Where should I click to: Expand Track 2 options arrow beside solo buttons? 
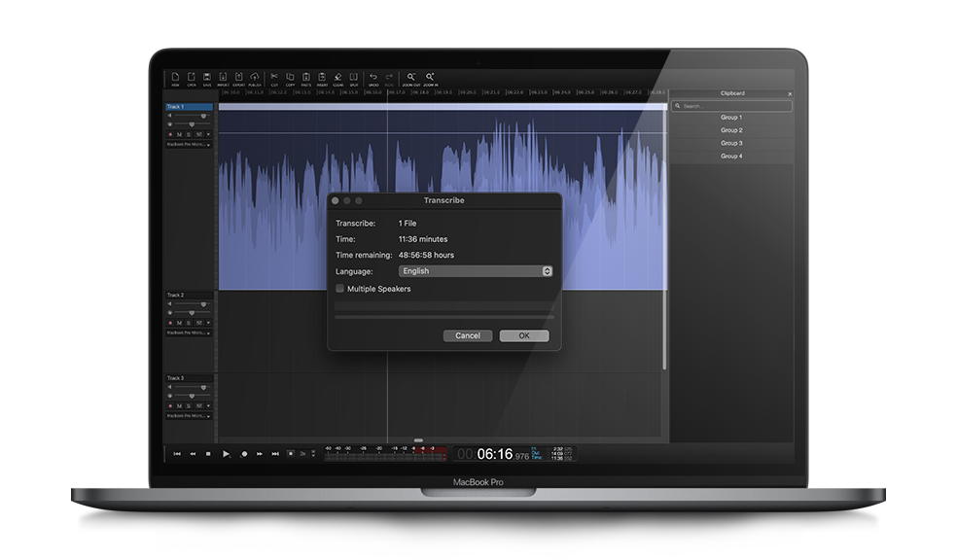tap(208, 323)
